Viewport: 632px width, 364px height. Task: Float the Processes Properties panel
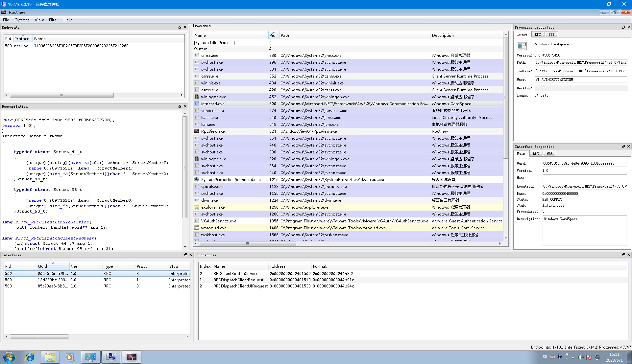click(x=623, y=27)
